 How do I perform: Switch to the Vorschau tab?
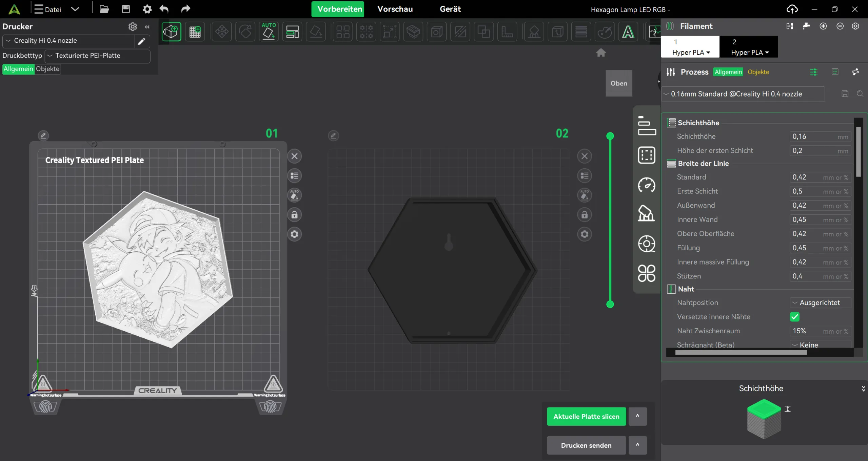[x=395, y=9]
